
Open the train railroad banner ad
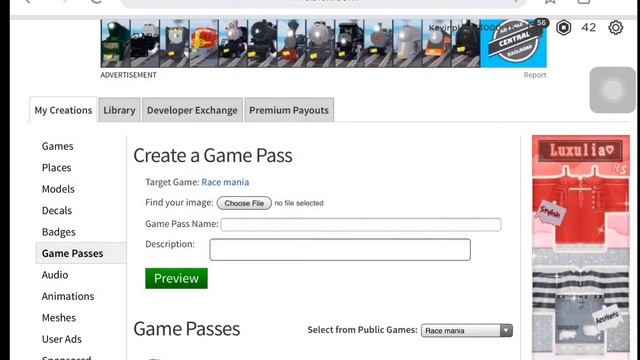point(323,43)
